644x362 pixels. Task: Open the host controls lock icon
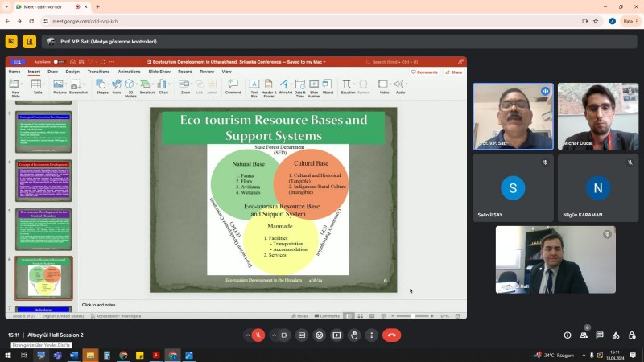click(633, 335)
